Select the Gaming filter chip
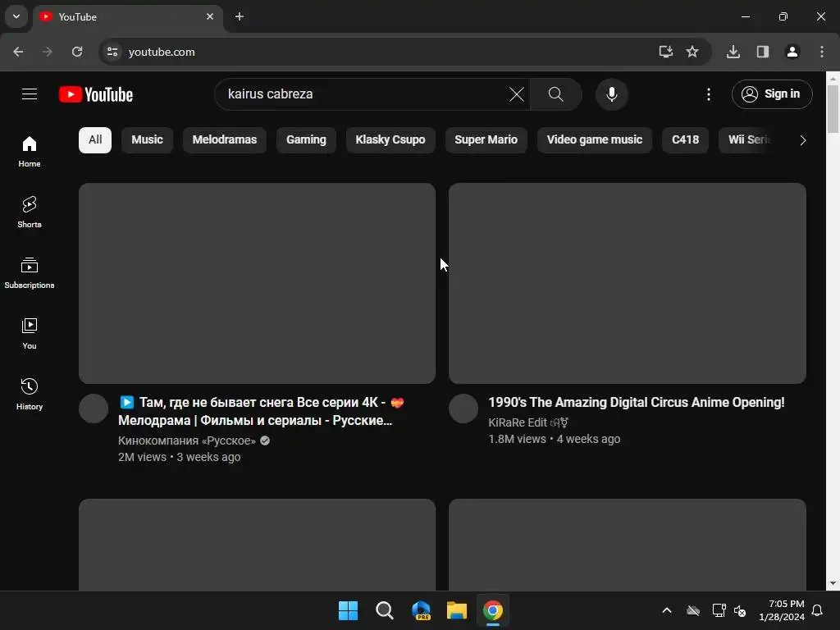The width and height of the screenshot is (840, 630). tap(306, 139)
